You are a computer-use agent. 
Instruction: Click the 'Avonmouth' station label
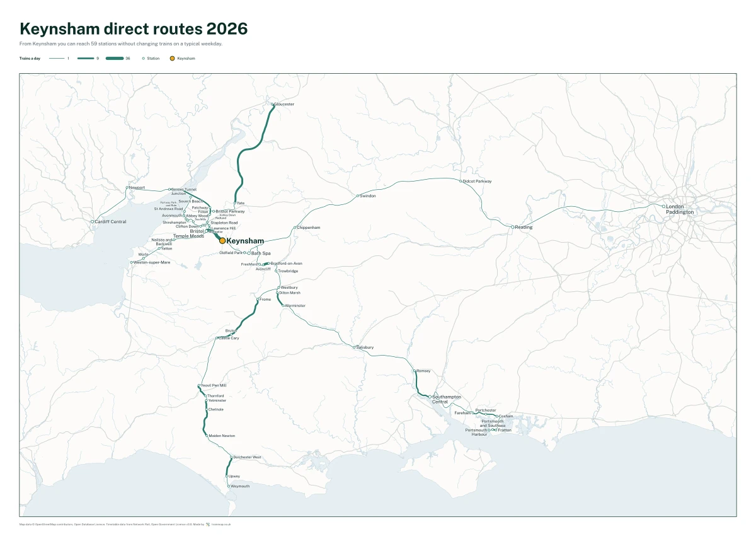(x=172, y=216)
